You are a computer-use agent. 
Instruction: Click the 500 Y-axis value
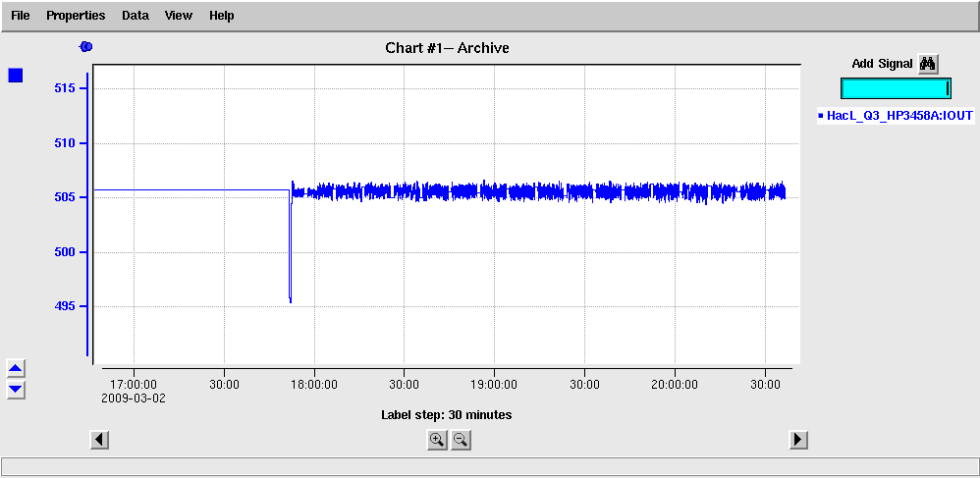pyautogui.click(x=65, y=252)
